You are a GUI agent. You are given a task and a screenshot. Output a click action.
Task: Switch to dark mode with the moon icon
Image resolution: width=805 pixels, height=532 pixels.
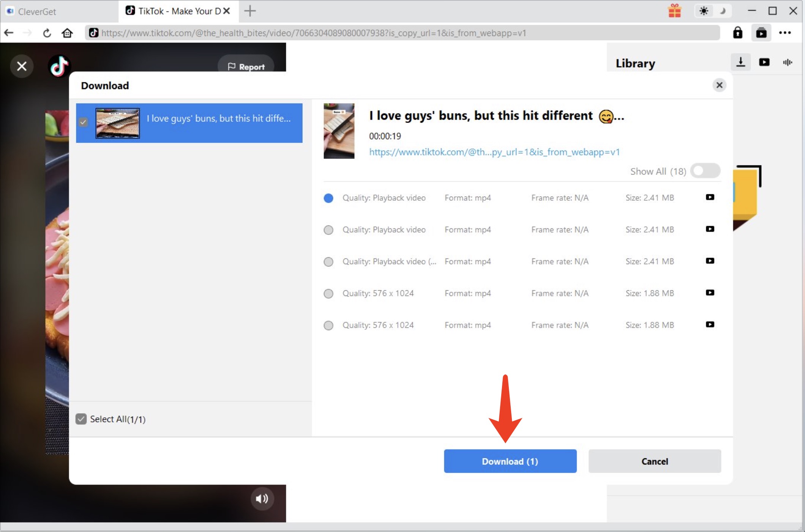tap(723, 11)
